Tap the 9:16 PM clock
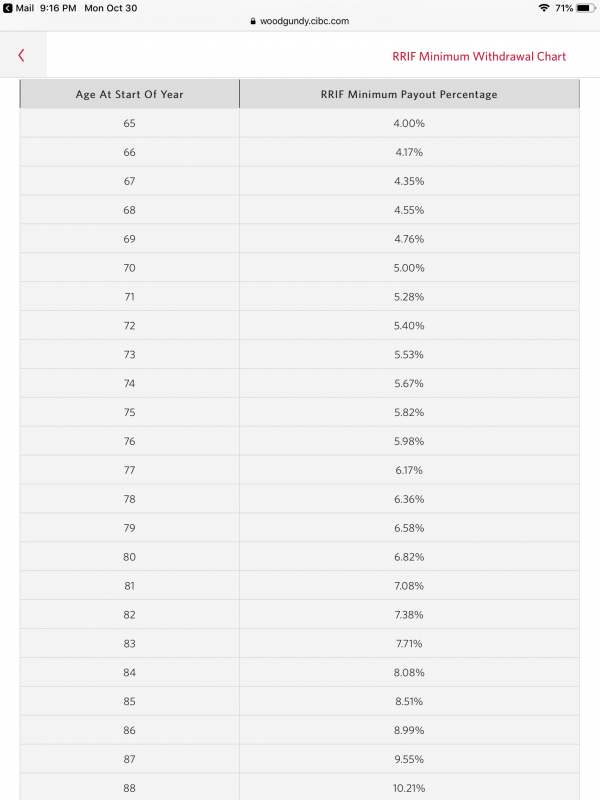The height and width of the screenshot is (800, 600). [x=57, y=7]
